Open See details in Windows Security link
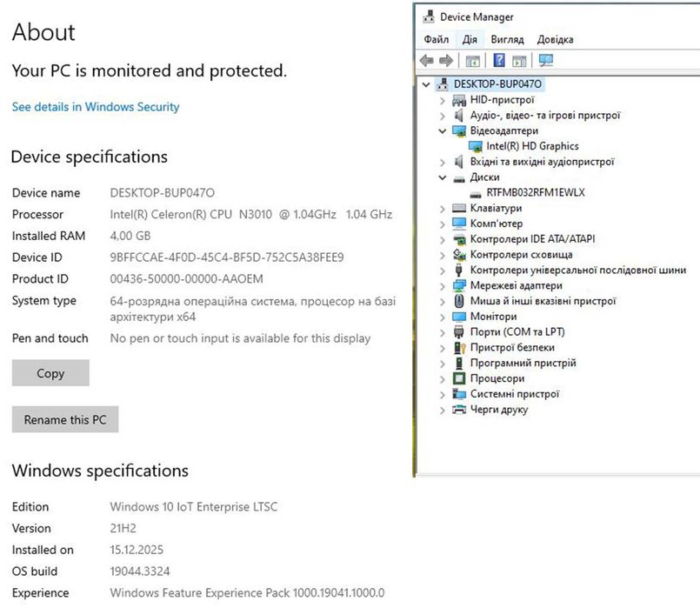 (96, 107)
